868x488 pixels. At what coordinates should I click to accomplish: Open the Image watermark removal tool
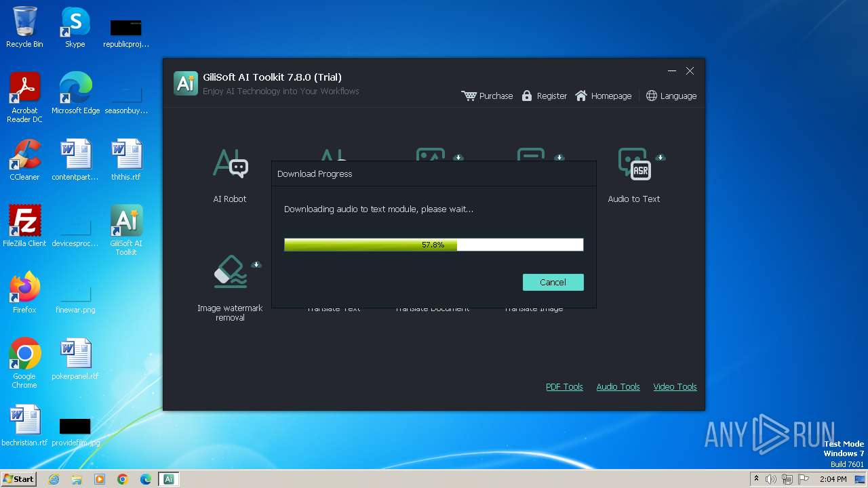[230, 287]
